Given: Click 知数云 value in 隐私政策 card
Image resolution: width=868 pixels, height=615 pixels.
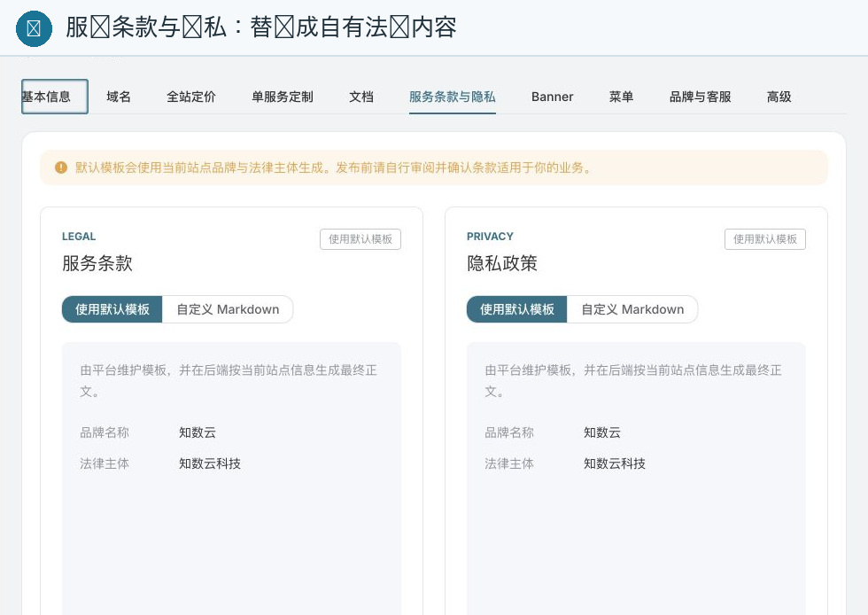Looking at the screenshot, I should (x=602, y=432).
